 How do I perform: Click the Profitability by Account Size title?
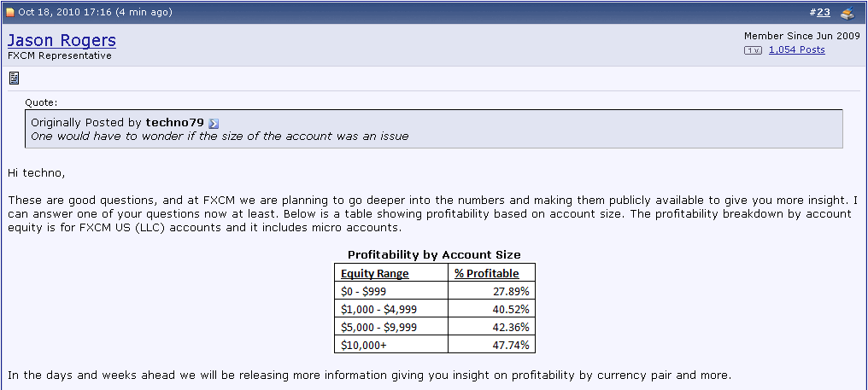434,254
